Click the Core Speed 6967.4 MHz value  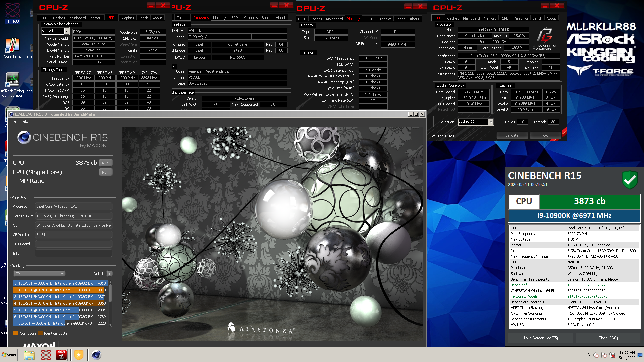pos(473,92)
